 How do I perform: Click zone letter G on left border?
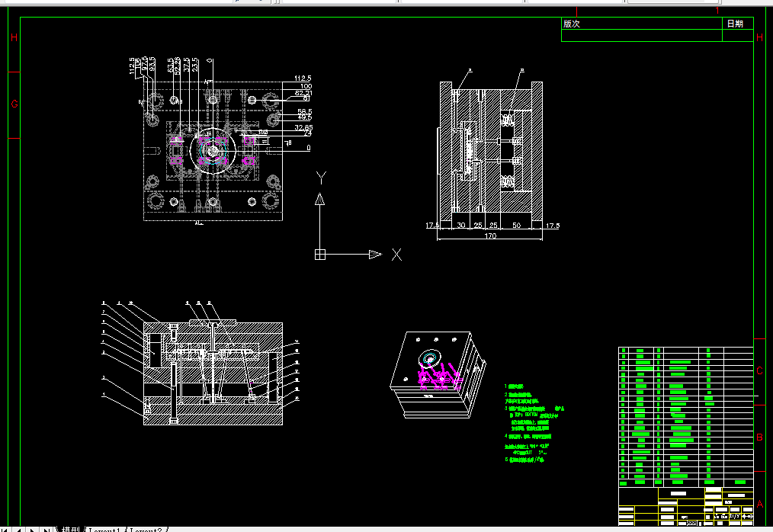click(14, 104)
